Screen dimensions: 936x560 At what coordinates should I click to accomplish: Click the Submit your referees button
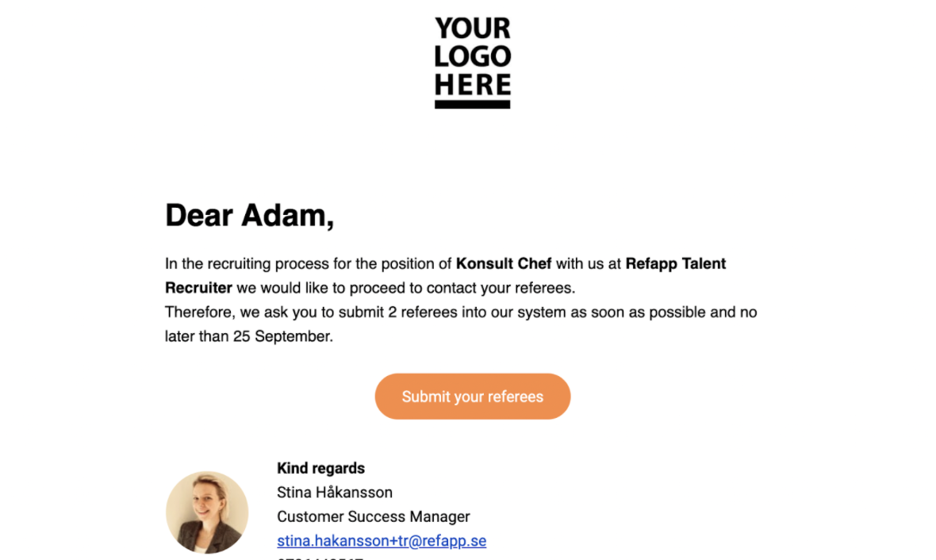point(472,397)
